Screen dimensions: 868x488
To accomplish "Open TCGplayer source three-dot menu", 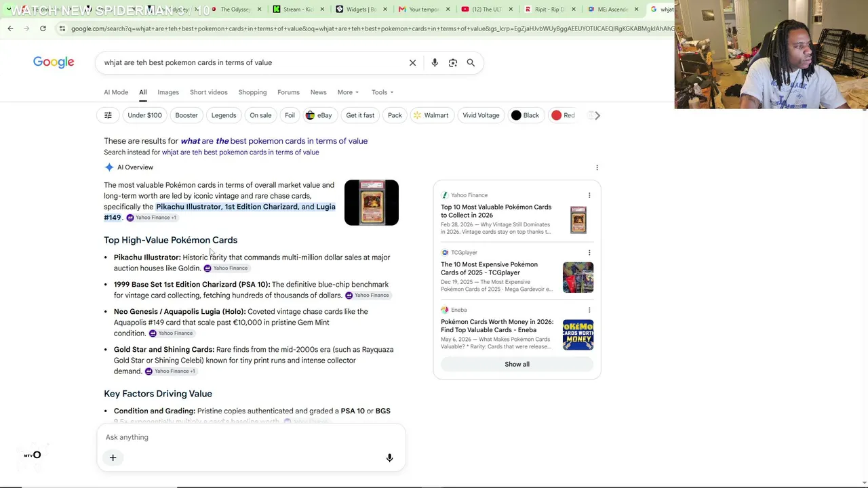I will click(x=589, y=253).
